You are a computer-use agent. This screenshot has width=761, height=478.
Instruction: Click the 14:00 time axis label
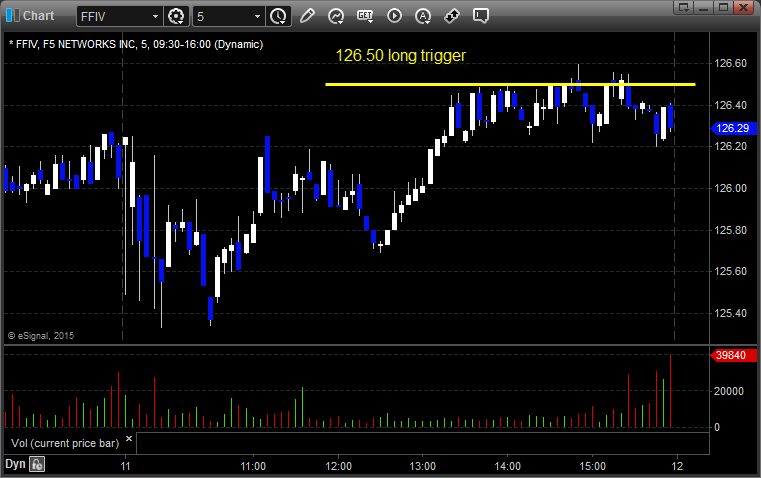(508, 466)
